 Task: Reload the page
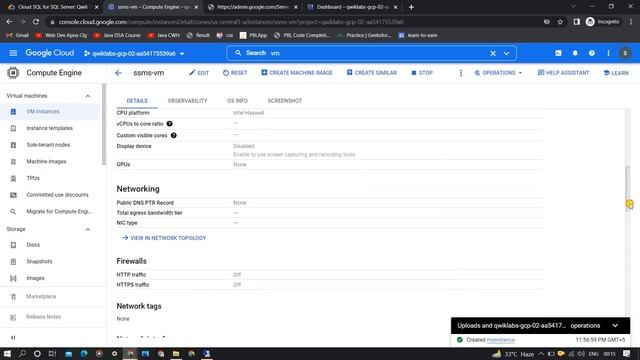pos(36,22)
